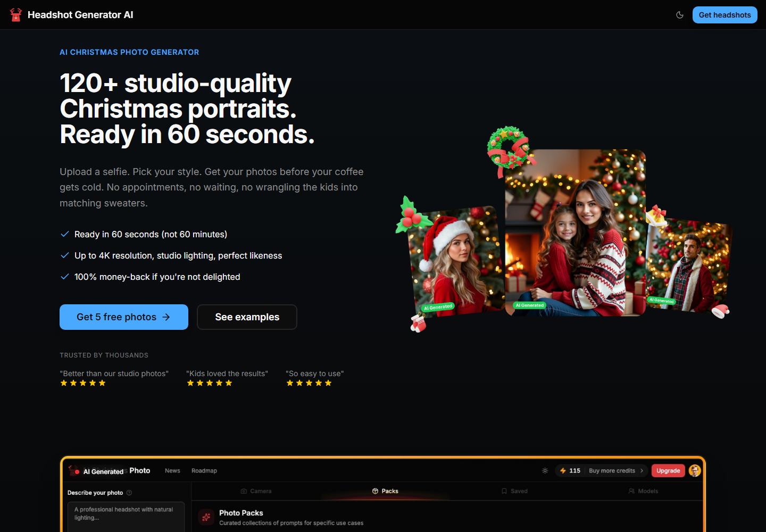Click the checkmark beside Up to 4K resolution
766x532 pixels.
[65, 255]
